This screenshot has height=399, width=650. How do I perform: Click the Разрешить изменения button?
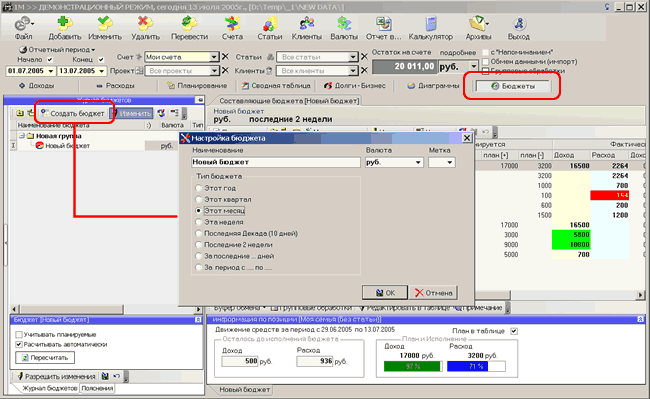click(x=56, y=376)
